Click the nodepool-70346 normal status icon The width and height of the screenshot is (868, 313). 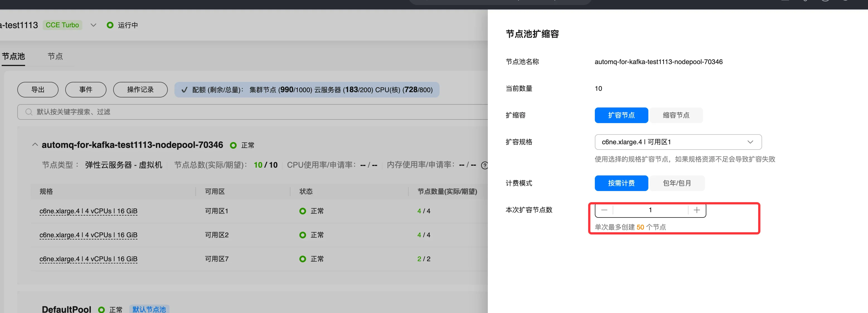[233, 145]
